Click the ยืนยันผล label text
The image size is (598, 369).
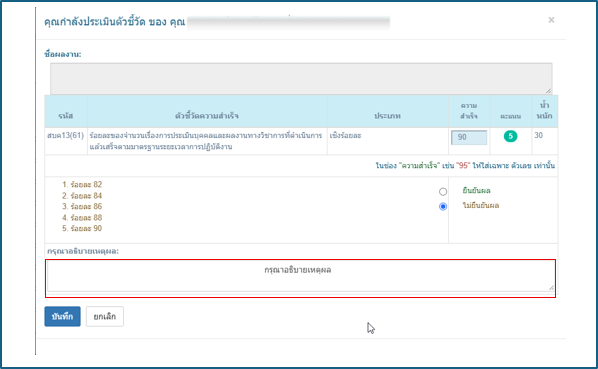pyautogui.click(x=476, y=190)
